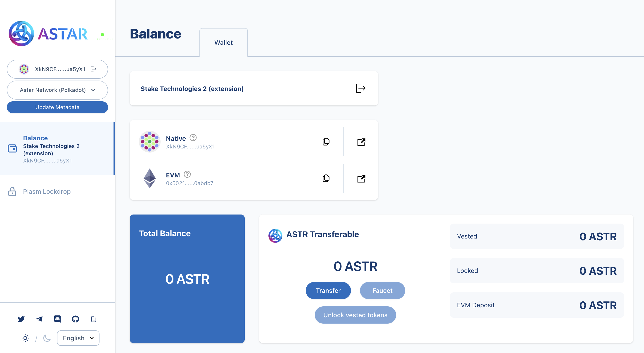Click the Transfer button

tap(328, 291)
